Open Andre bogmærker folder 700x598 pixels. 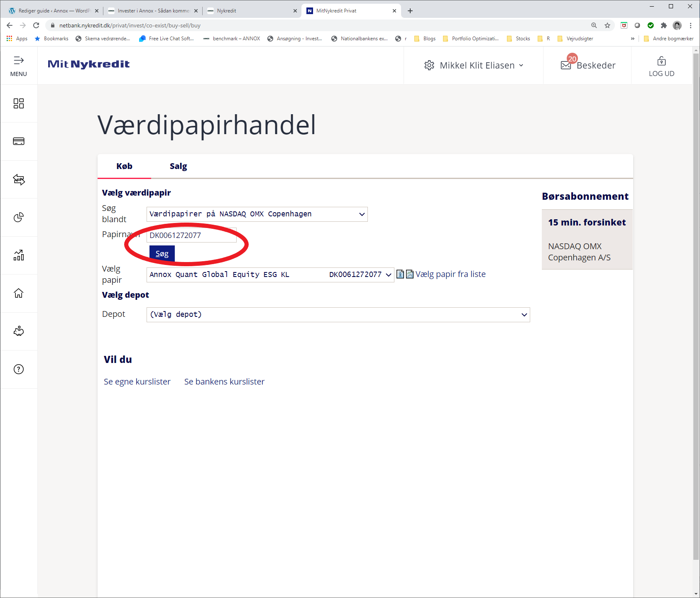pyautogui.click(x=668, y=39)
